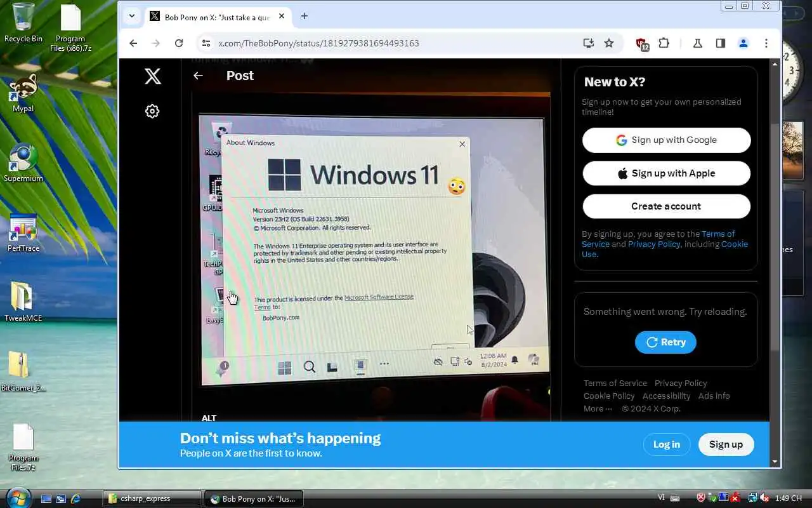Toggle the browser side panel icon
Image resolution: width=812 pixels, height=508 pixels.
(x=721, y=43)
